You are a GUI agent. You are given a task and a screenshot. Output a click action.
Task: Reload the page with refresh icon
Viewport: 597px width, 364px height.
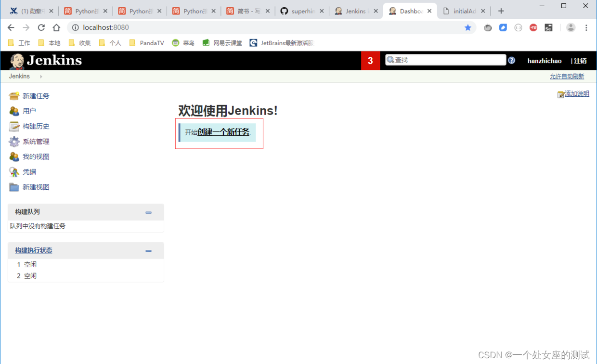(41, 27)
